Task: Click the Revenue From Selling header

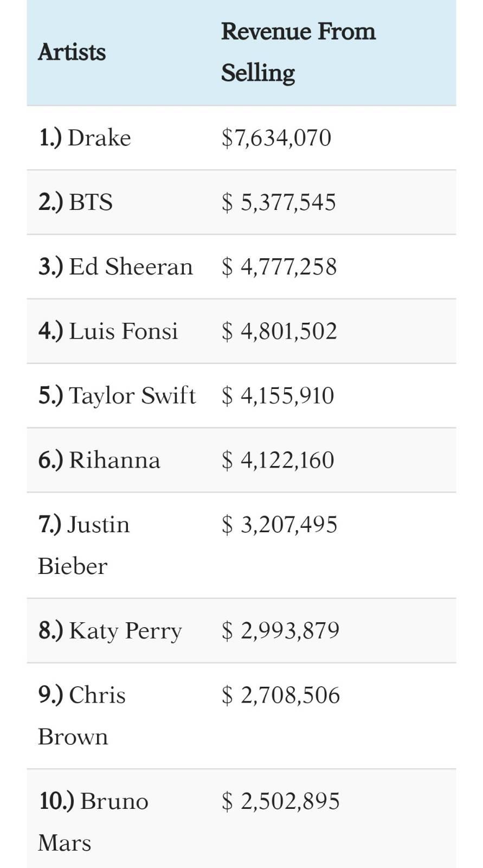Action: coord(298,52)
